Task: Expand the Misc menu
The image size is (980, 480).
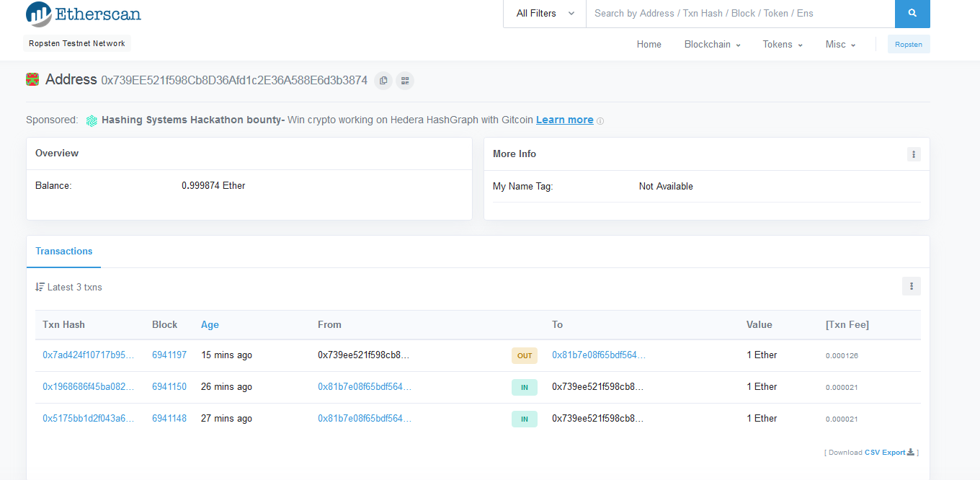Action: coord(840,45)
